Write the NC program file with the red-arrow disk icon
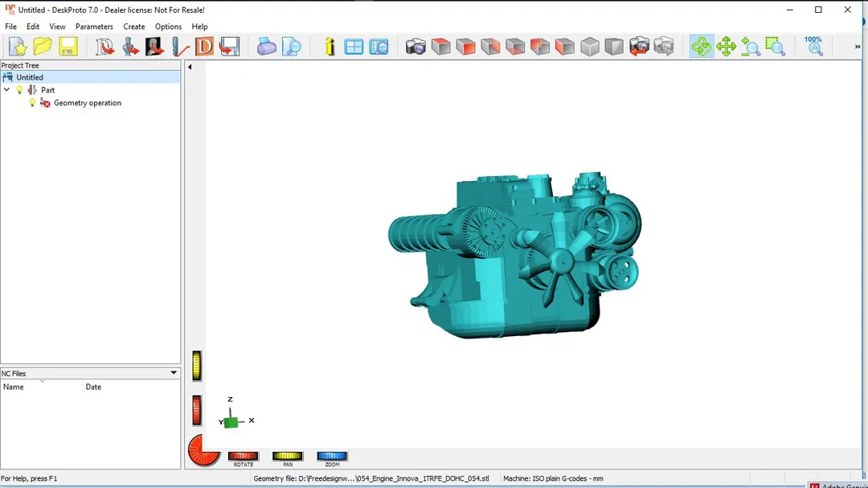The height and width of the screenshot is (488, 868). (x=229, y=47)
